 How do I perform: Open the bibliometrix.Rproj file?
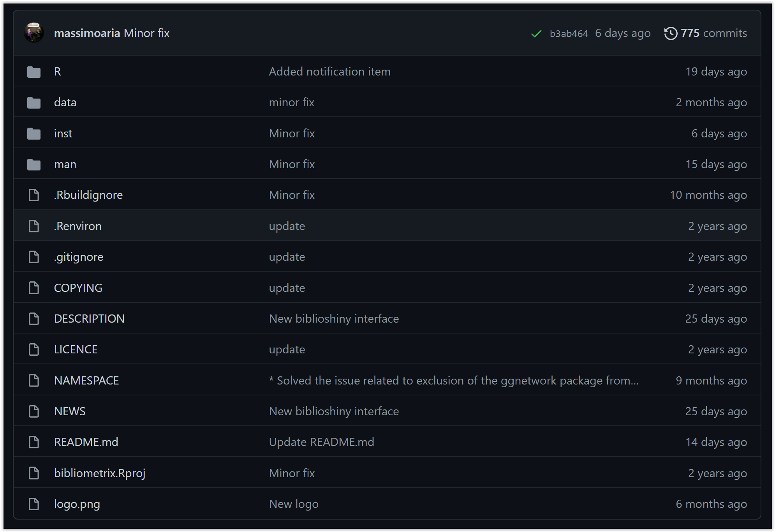click(100, 473)
